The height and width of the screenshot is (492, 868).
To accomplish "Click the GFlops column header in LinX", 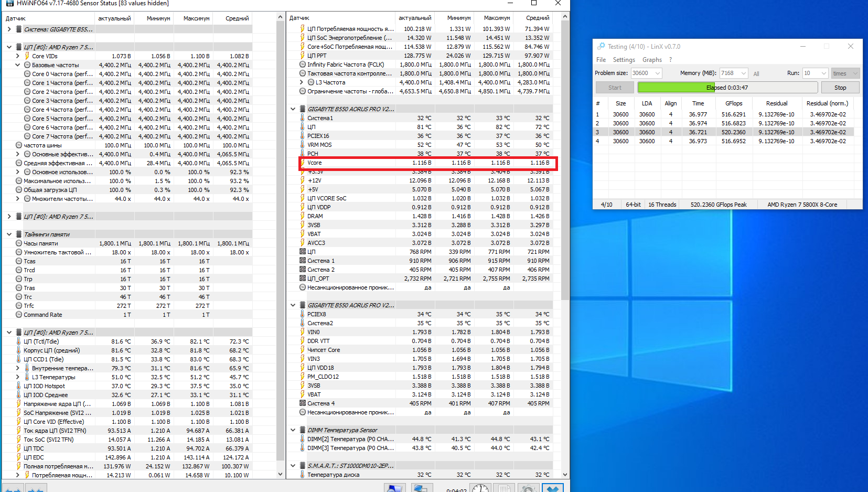I will click(734, 103).
